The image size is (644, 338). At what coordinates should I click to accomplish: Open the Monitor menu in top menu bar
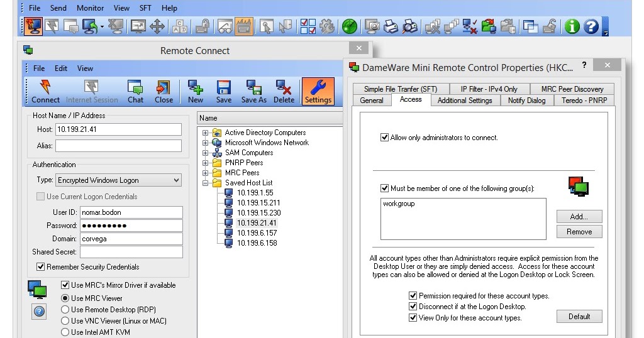[x=91, y=8]
